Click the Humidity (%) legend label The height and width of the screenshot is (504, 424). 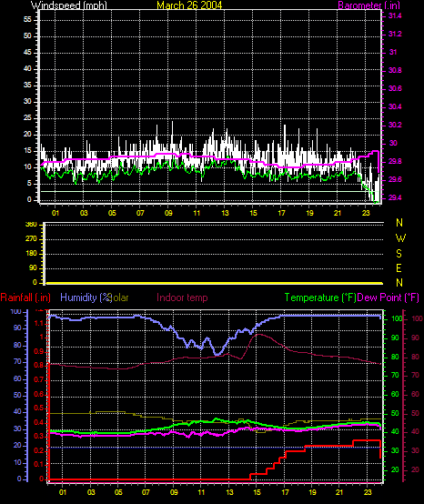pos(86,297)
